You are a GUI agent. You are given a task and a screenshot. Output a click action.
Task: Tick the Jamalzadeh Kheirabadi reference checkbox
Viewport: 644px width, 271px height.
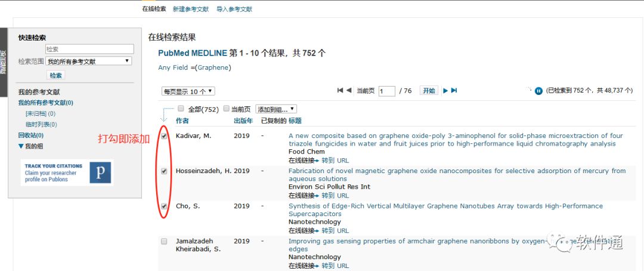165,241
